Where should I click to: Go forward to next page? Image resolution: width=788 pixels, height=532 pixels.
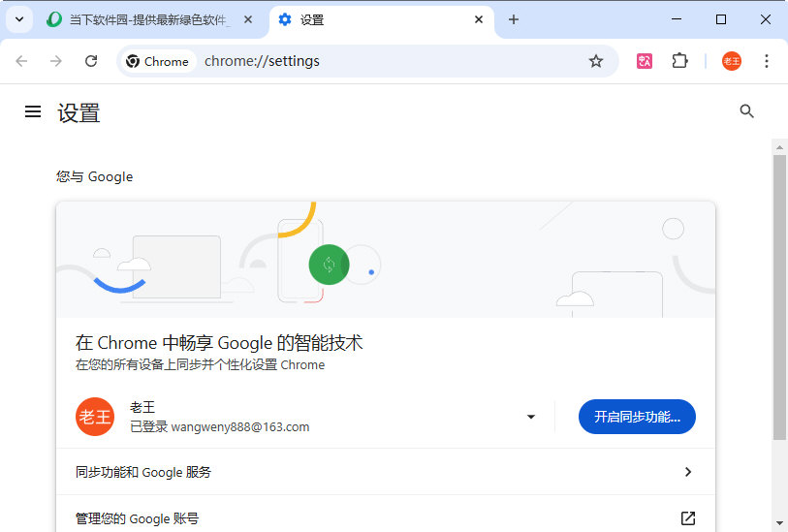tap(56, 61)
